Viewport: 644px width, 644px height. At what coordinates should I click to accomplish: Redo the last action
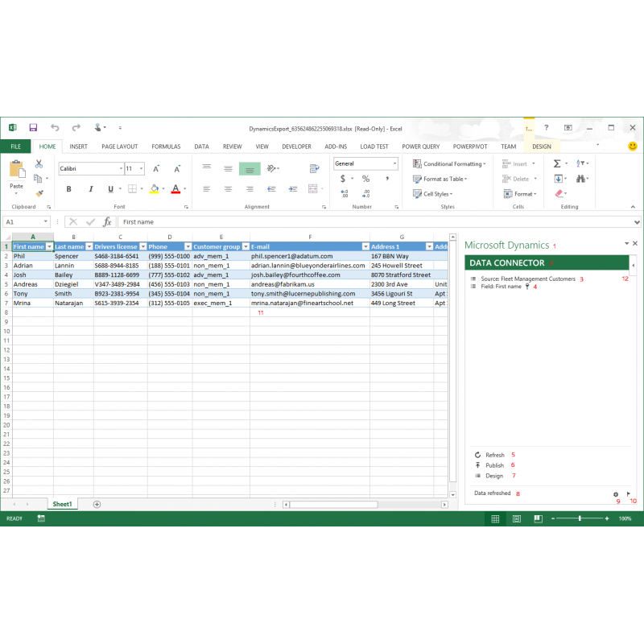click(x=76, y=128)
